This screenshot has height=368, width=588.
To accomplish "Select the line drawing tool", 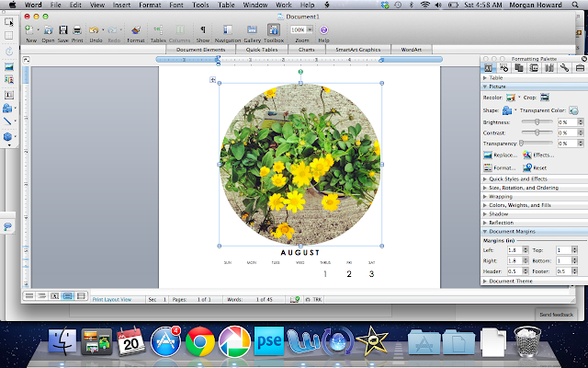I will [x=7, y=121].
